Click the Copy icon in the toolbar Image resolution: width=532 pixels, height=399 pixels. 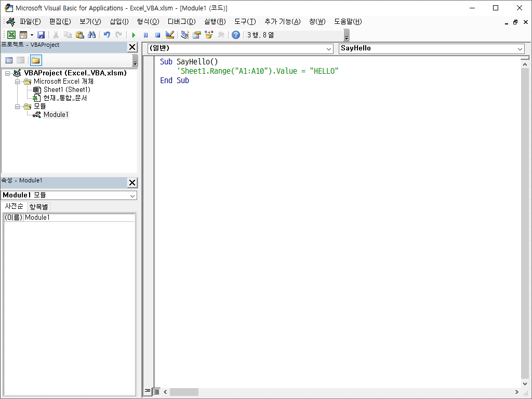pos(68,35)
